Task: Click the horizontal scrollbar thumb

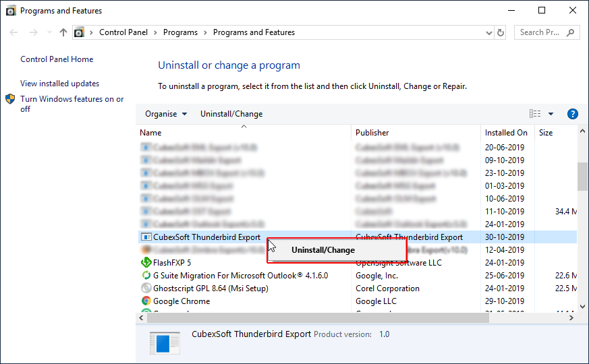Action: click(x=318, y=318)
